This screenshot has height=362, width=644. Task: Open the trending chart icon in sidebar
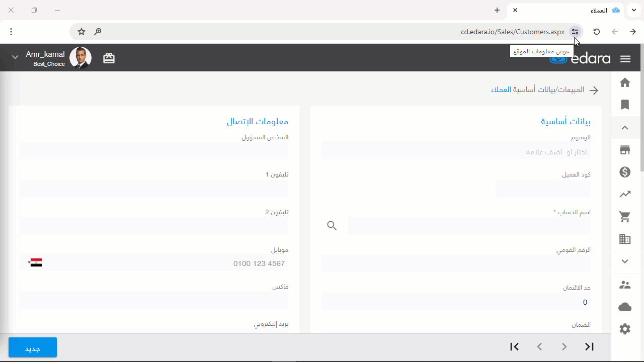(x=625, y=194)
